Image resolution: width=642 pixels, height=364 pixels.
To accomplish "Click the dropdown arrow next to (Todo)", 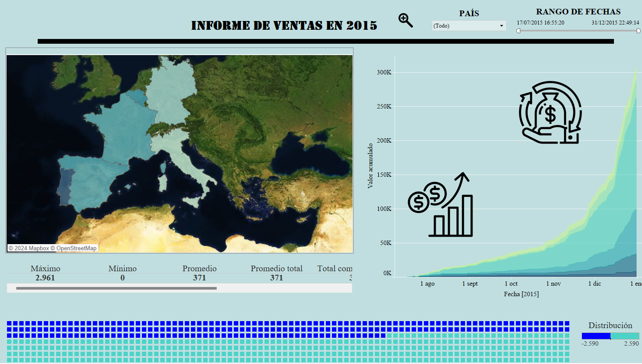I will click(x=501, y=25).
